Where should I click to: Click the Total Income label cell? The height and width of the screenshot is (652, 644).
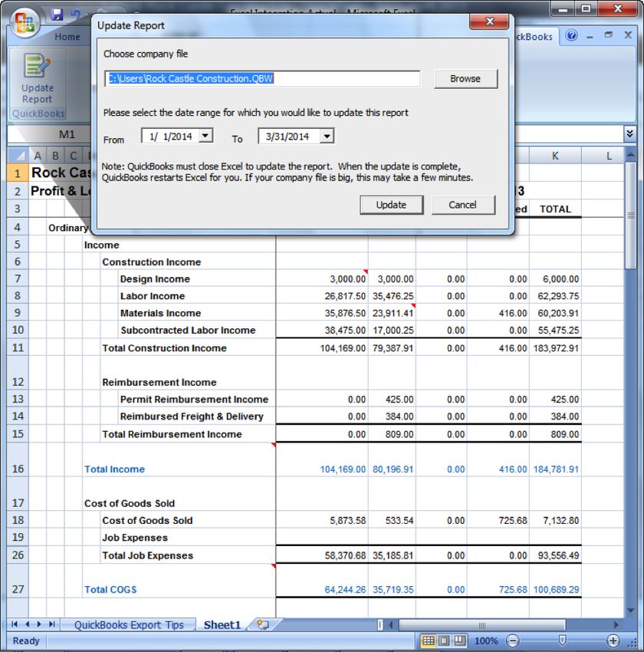pos(115,469)
